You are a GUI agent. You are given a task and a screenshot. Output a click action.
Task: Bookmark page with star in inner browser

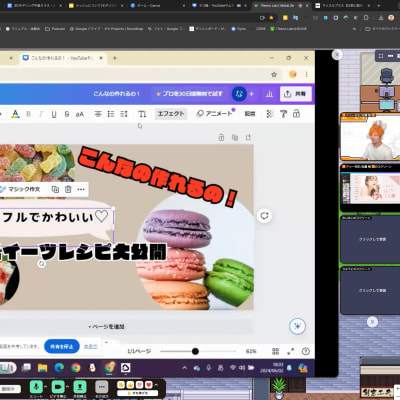(x=274, y=75)
